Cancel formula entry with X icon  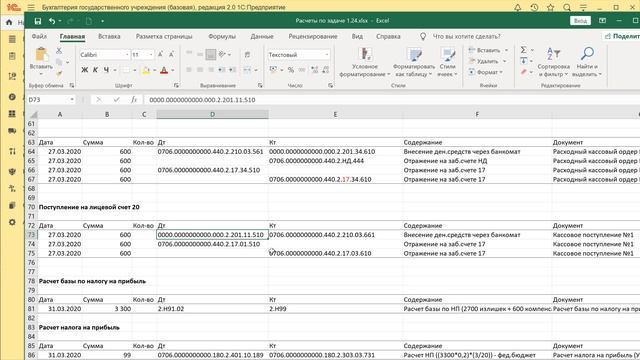(x=99, y=100)
